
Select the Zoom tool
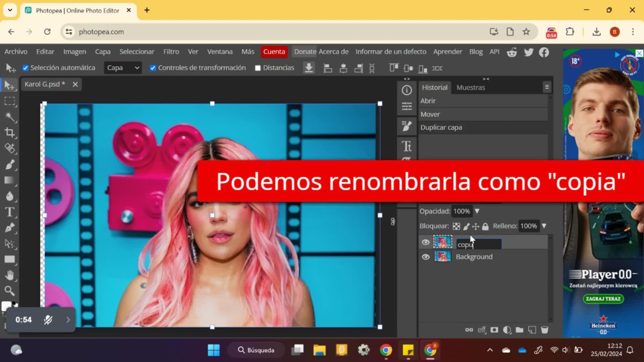pos(10,291)
